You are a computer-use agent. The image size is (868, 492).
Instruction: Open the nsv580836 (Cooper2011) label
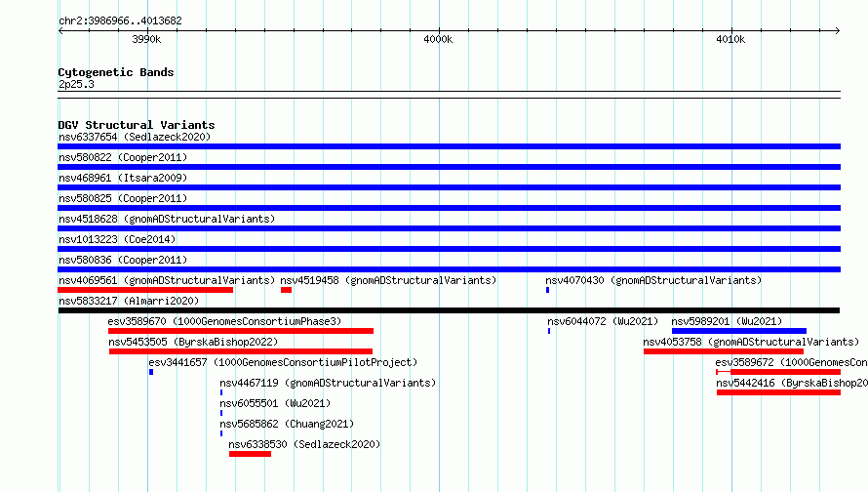pyautogui.click(x=123, y=260)
